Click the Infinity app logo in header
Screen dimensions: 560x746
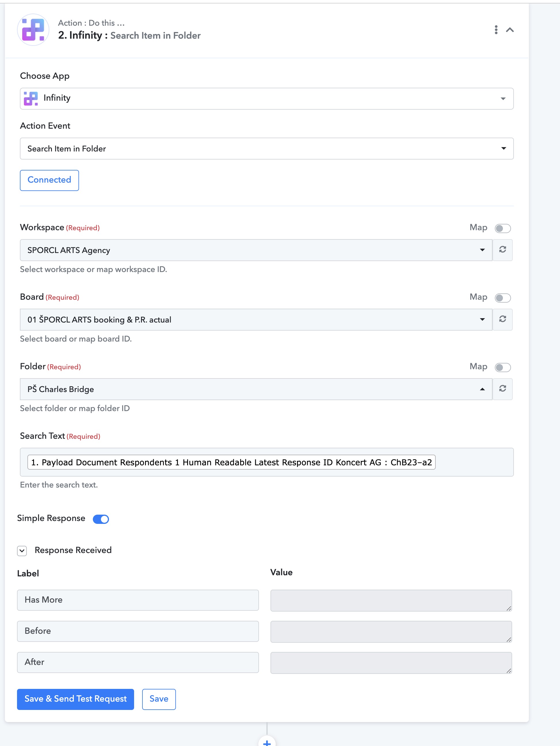33,30
